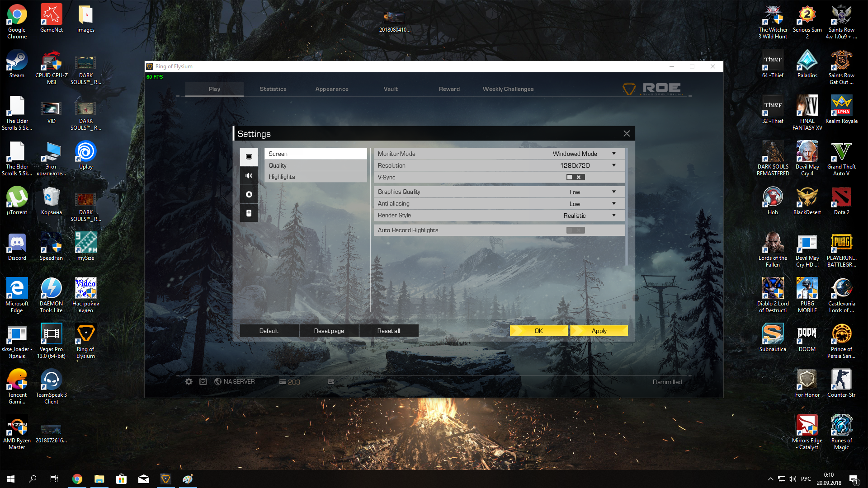Select the Quality settings category

(x=315, y=165)
